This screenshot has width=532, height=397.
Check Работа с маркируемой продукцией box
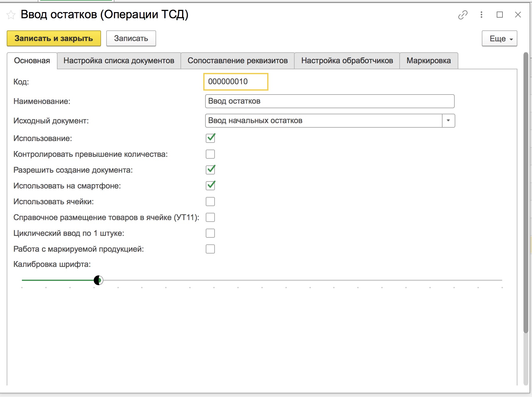coord(210,249)
